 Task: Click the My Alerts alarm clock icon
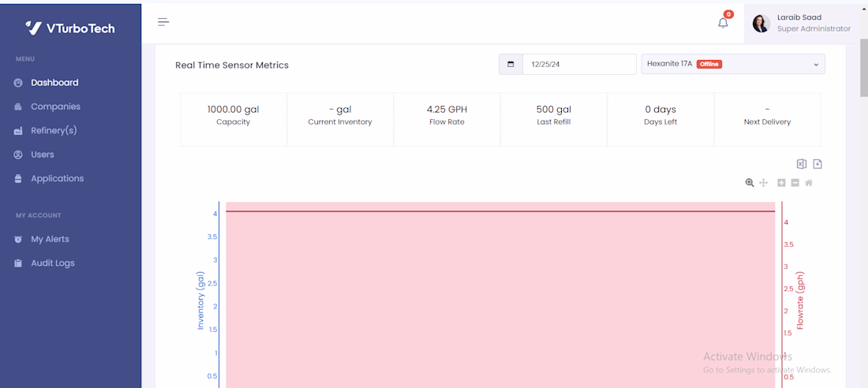18,239
